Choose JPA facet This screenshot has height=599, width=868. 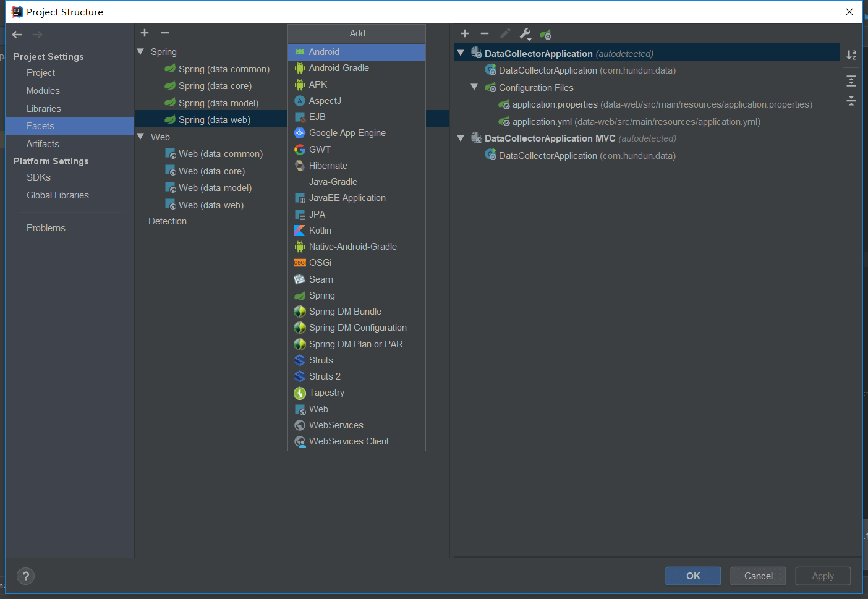click(356, 215)
